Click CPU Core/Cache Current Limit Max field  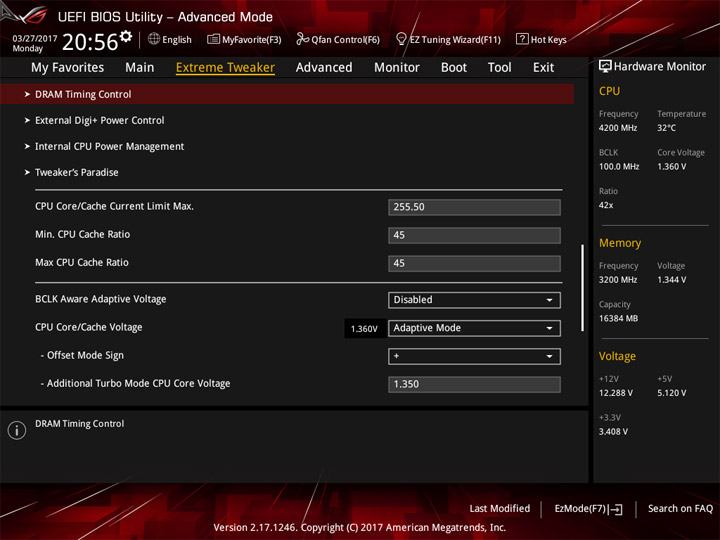(x=474, y=207)
